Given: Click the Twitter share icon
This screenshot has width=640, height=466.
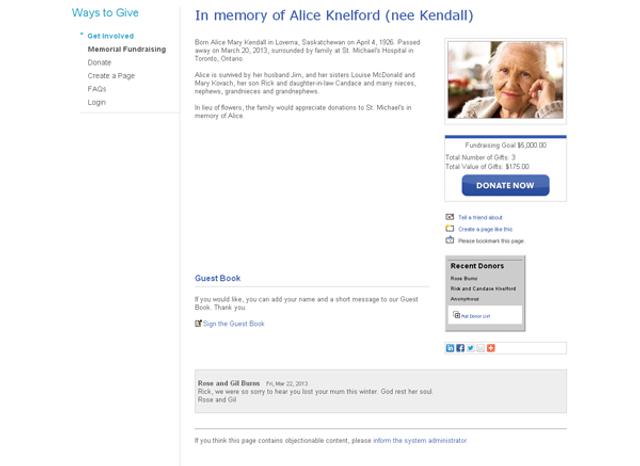Looking at the screenshot, I should [x=470, y=348].
